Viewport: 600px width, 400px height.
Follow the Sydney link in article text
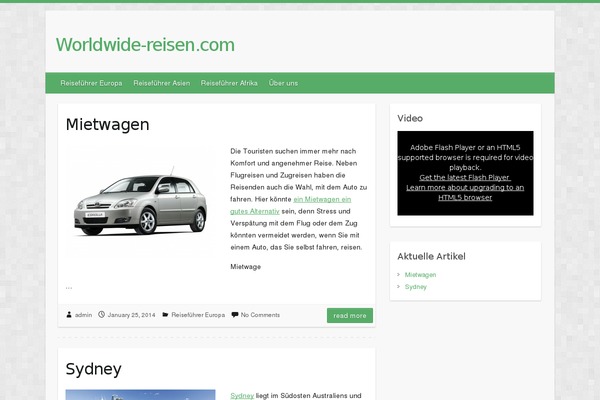point(242,396)
